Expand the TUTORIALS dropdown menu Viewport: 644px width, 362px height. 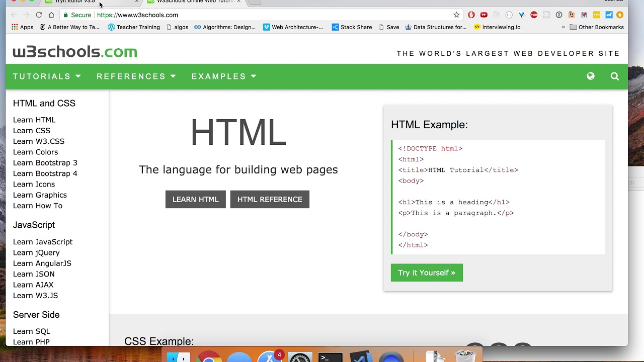(47, 76)
